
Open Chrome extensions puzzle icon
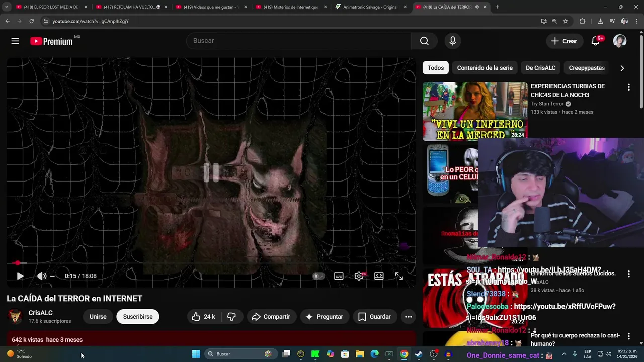pos(583,21)
